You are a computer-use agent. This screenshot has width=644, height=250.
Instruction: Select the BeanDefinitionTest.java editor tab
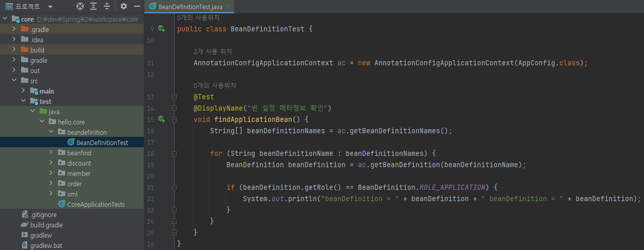click(190, 7)
